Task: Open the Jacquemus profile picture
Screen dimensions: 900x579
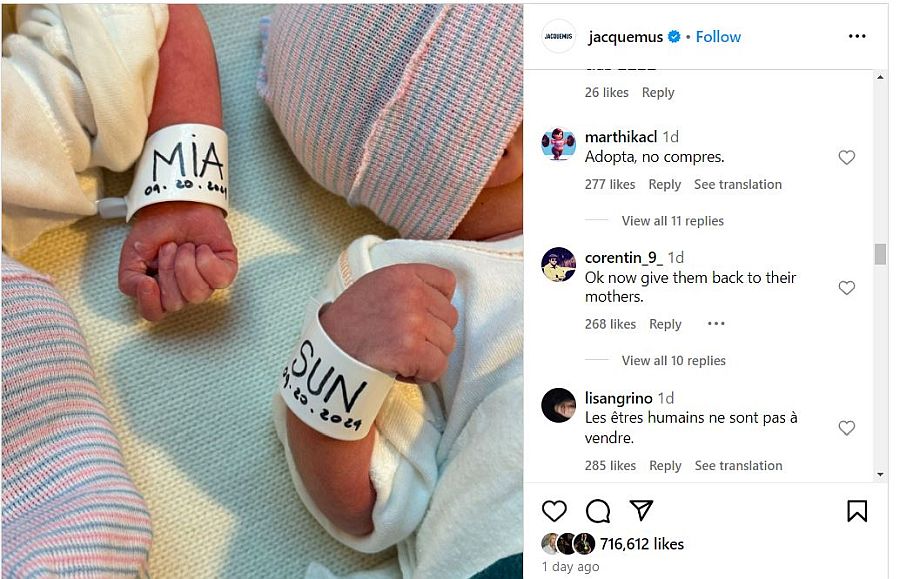Action: [x=558, y=36]
